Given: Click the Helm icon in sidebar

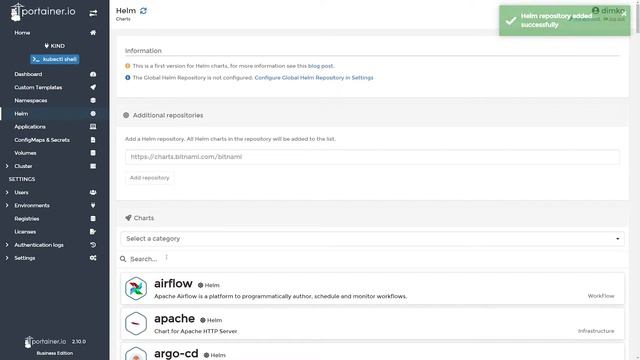Looking at the screenshot, I should point(93,113).
